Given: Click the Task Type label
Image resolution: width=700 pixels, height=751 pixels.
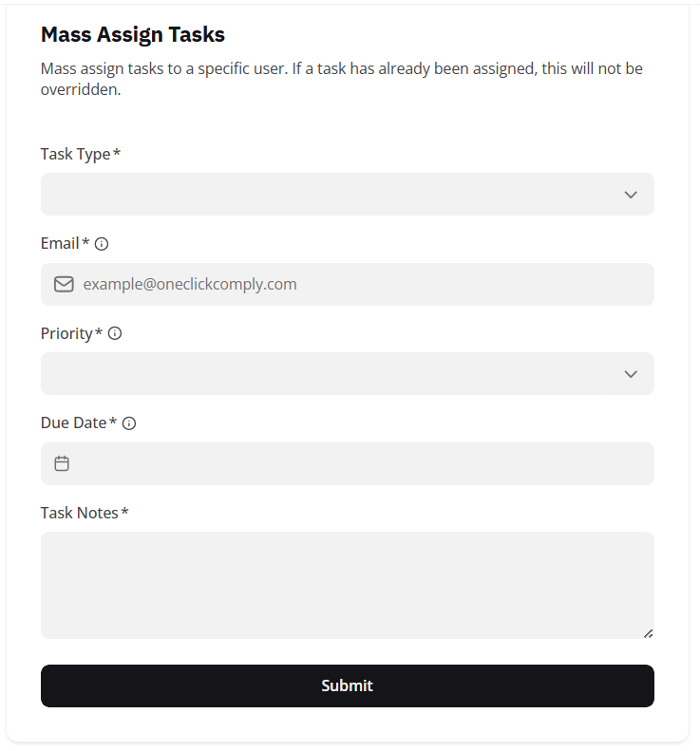Looking at the screenshot, I should click(x=75, y=154).
